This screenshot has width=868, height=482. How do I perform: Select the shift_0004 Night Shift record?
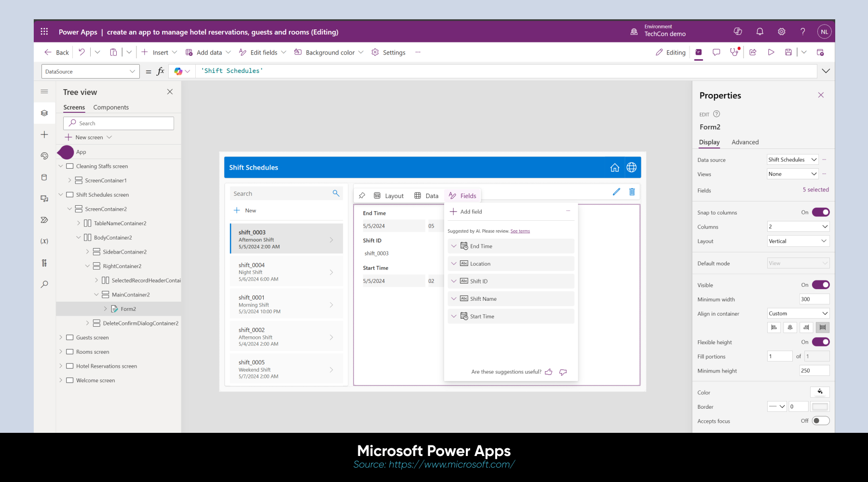(286, 272)
